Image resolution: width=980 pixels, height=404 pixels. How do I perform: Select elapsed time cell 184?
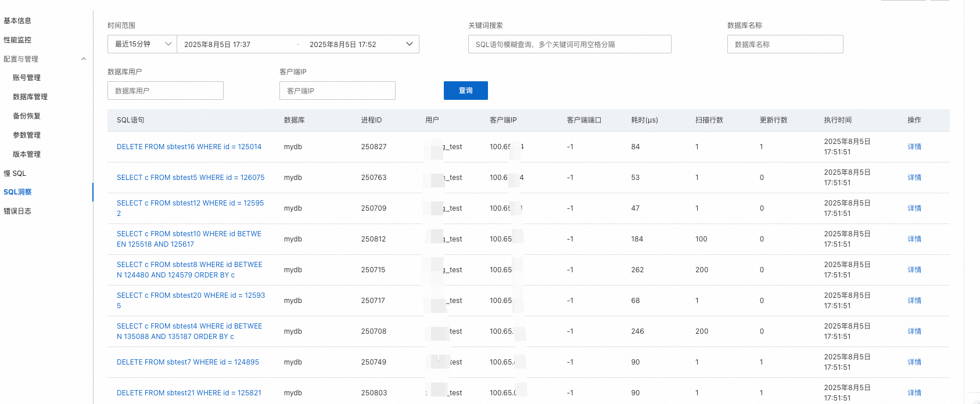pyautogui.click(x=637, y=239)
